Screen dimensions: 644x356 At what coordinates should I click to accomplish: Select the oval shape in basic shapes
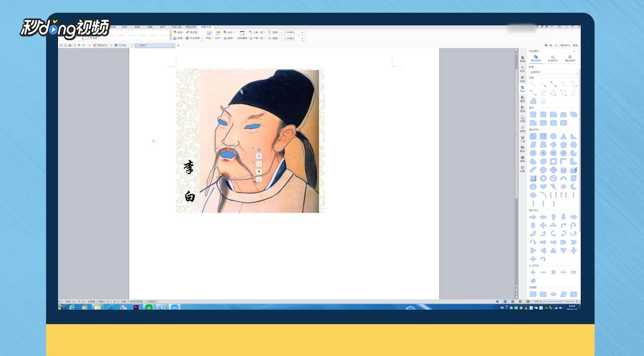tap(553, 136)
